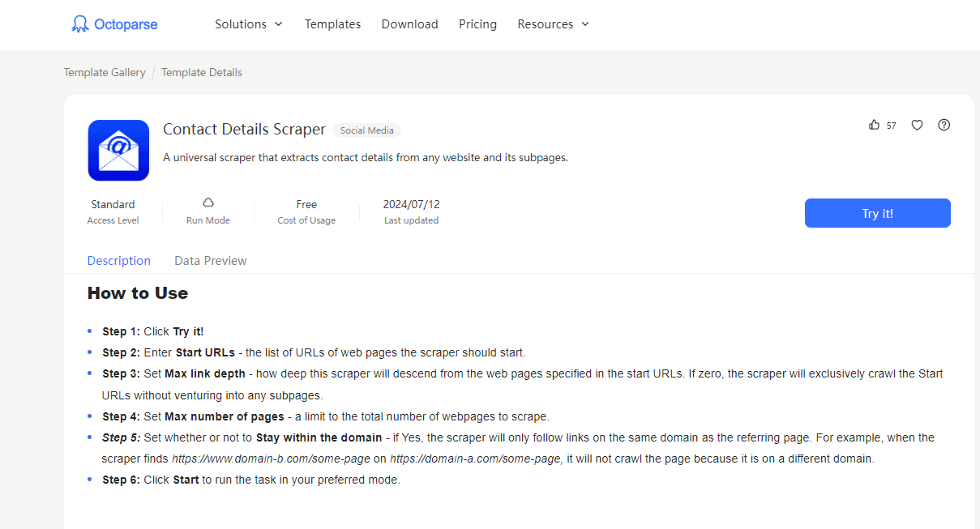Image resolution: width=980 pixels, height=529 pixels.
Task: Expand the Solutions dropdown menu
Action: pos(249,24)
